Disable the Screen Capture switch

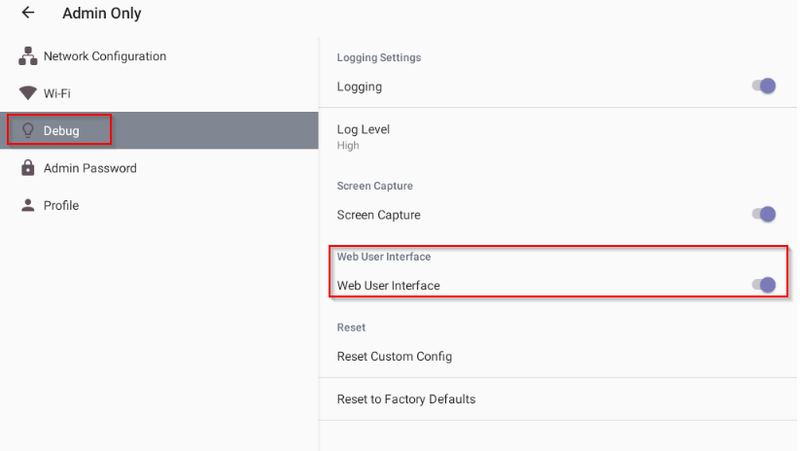[763, 214]
